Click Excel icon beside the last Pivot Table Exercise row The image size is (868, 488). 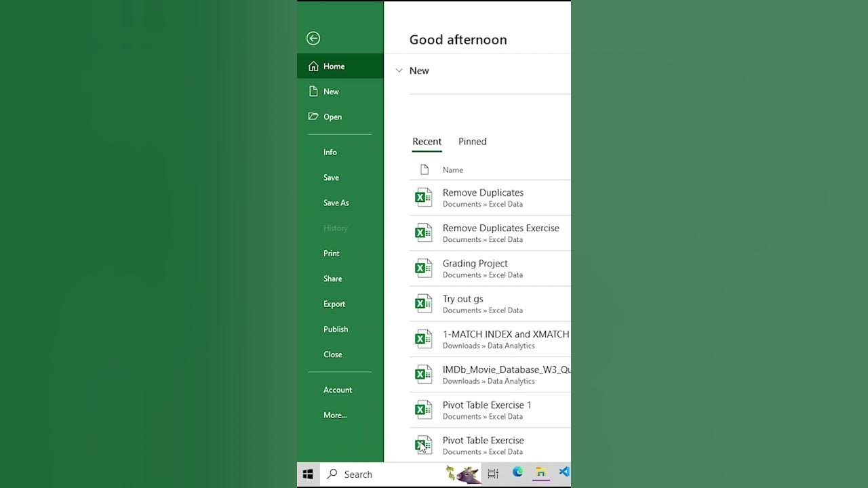coord(424,445)
